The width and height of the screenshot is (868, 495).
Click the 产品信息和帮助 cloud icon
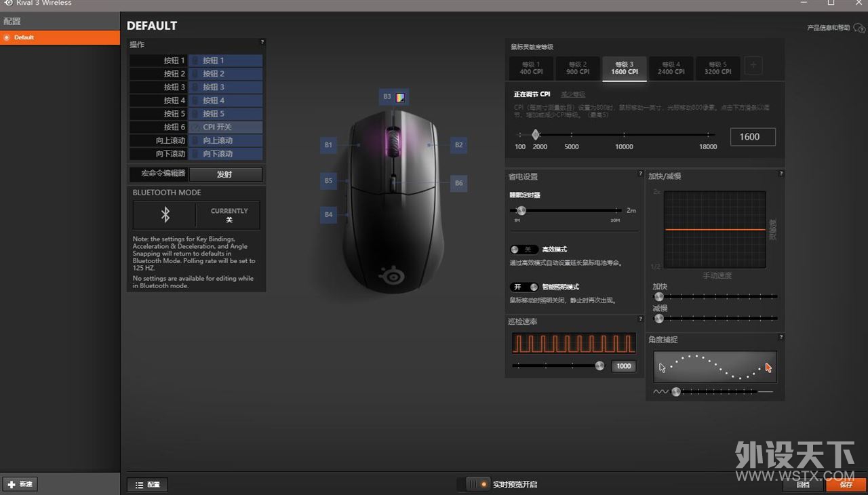click(x=859, y=28)
